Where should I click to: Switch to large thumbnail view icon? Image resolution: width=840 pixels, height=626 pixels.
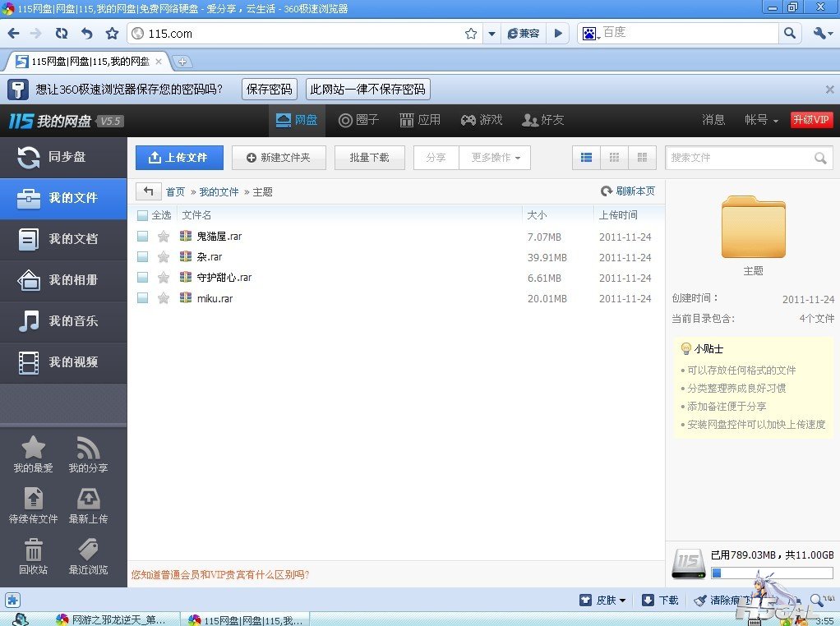pos(642,158)
